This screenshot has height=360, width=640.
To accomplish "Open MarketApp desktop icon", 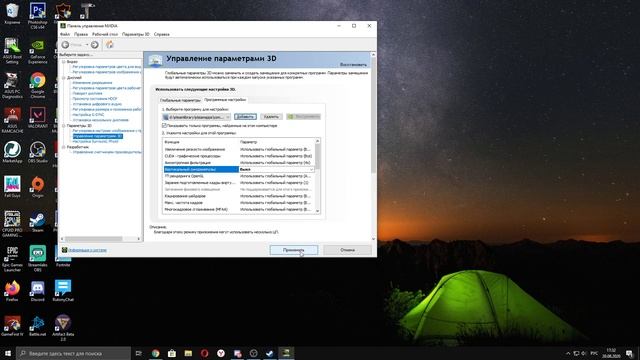I will (12, 152).
